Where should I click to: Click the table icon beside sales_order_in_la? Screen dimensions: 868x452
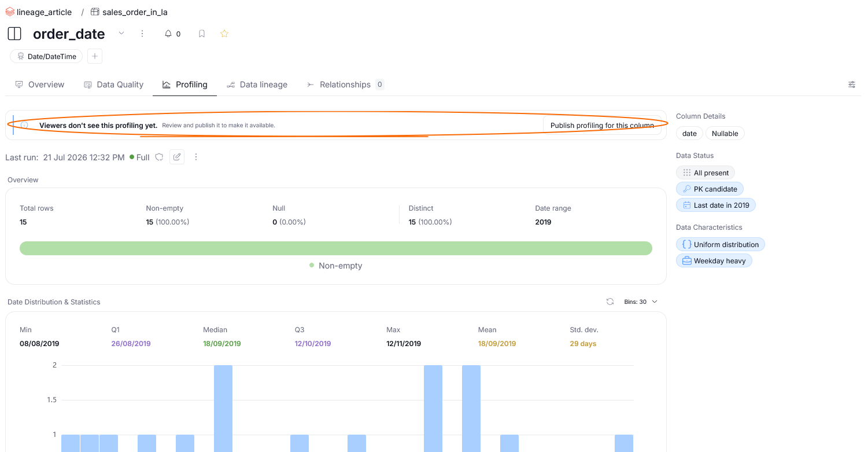(x=95, y=12)
